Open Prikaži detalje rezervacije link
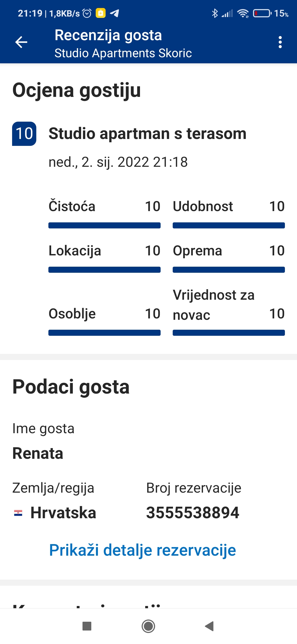Viewport: 297px width, 644px height. 142,550
